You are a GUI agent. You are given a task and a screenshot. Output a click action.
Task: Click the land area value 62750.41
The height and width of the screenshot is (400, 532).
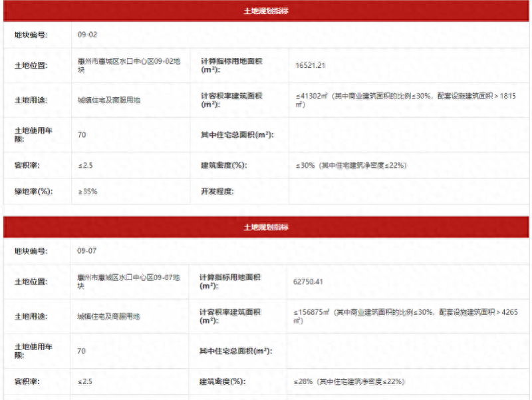308,282
